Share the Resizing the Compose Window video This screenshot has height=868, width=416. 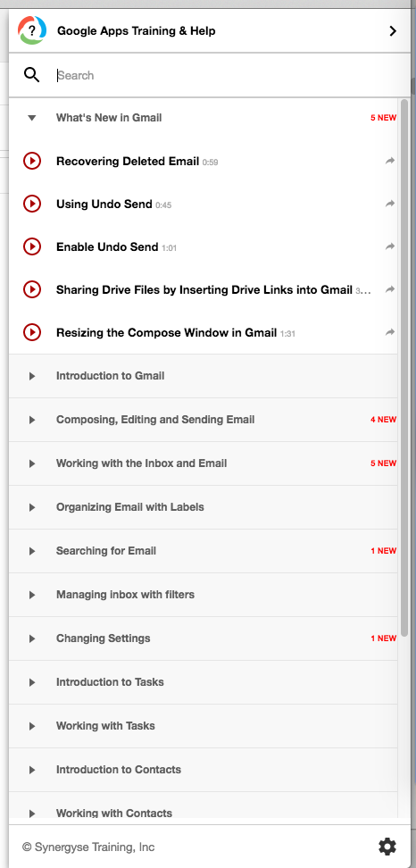click(x=390, y=332)
